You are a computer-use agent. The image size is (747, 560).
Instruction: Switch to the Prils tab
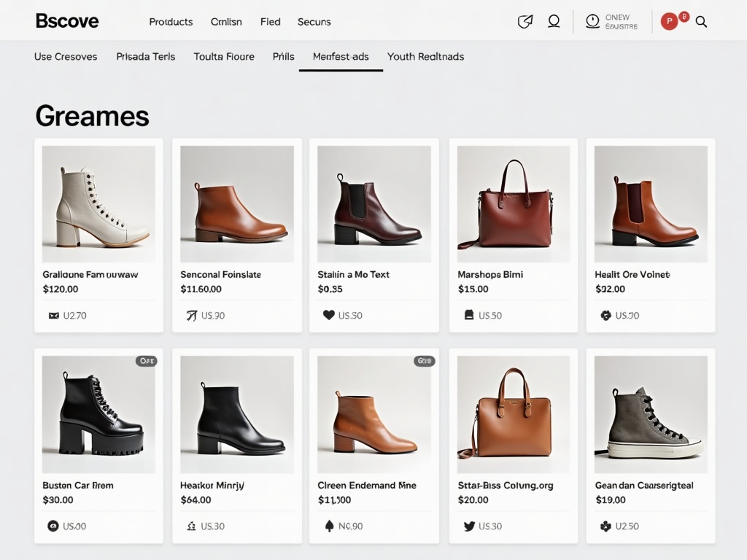pyautogui.click(x=284, y=57)
